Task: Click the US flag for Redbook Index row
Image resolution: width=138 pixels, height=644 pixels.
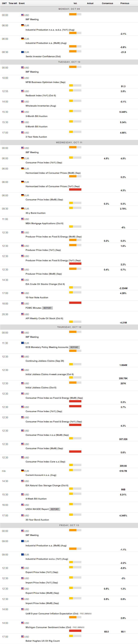Action: [x=22, y=91]
